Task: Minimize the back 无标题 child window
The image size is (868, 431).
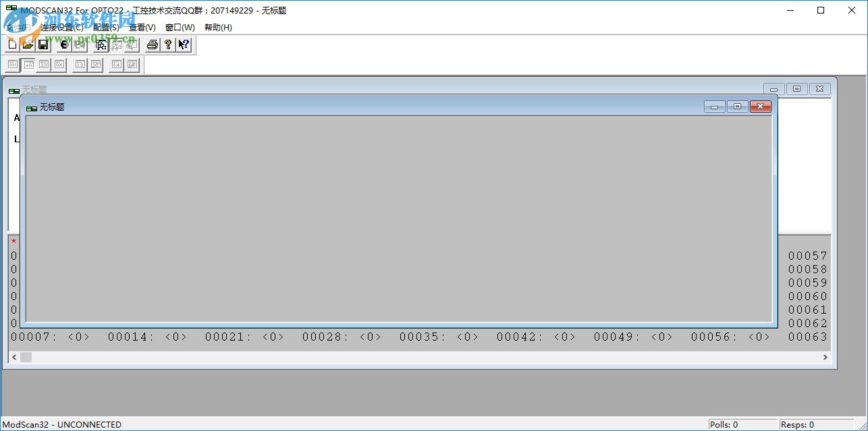Action: click(774, 89)
